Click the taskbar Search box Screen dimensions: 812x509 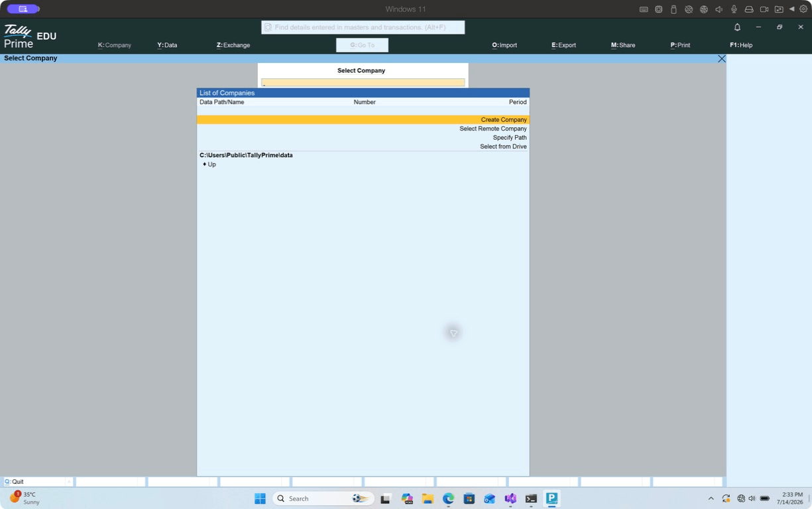(x=323, y=498)
